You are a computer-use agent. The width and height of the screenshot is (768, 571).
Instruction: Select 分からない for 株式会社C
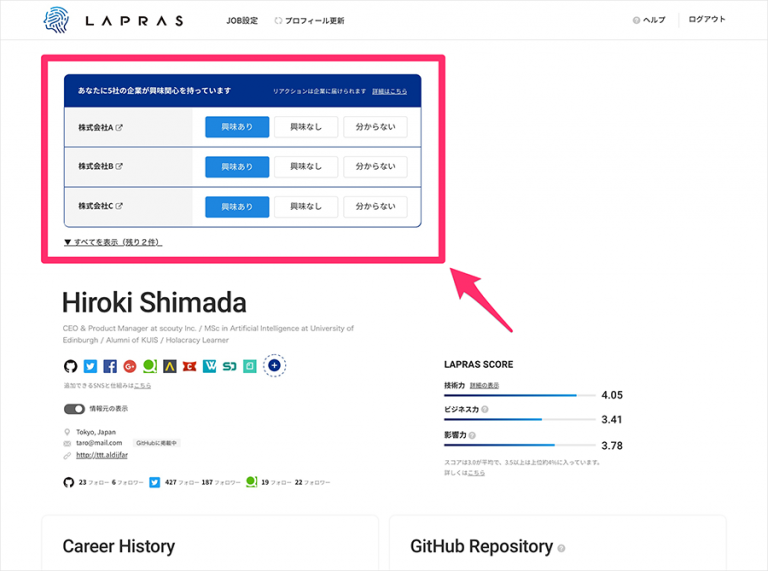coord(375,207)
